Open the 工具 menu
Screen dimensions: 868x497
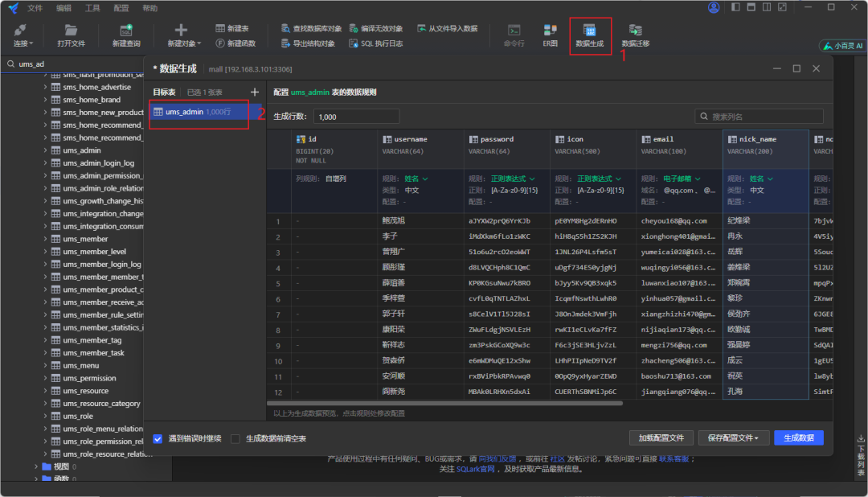click(x=92, y=8)
